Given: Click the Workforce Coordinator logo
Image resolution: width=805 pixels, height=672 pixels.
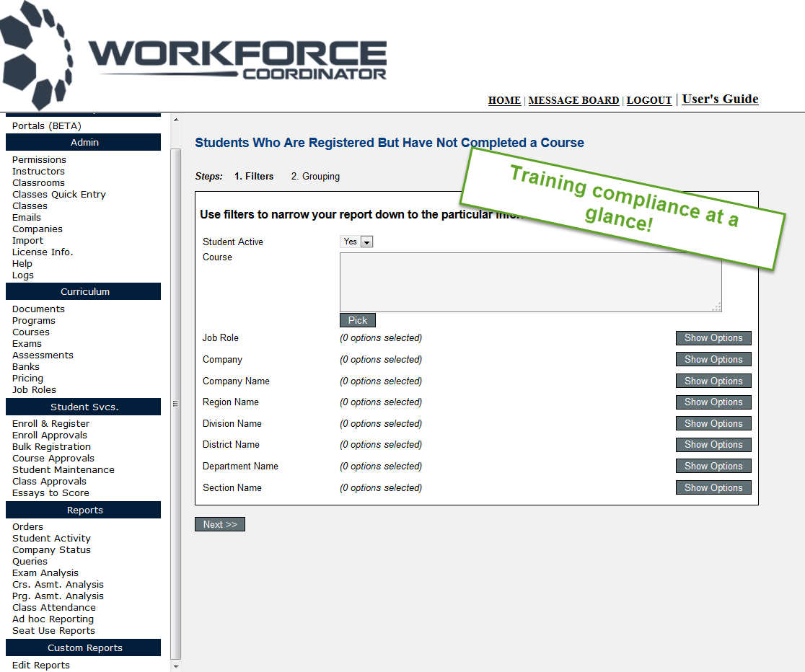Looking at the screenshot, I should tap(193, 56).
